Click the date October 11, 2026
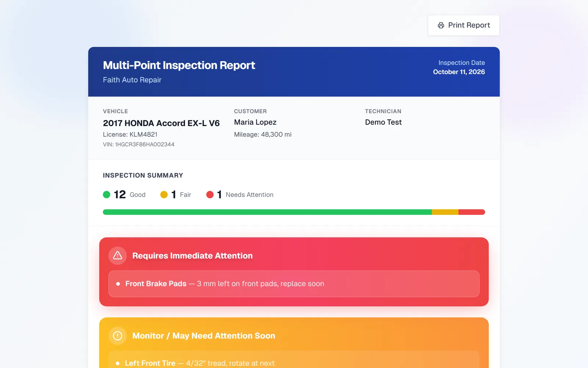Screen dimensions: 588x368 [459, 72]
